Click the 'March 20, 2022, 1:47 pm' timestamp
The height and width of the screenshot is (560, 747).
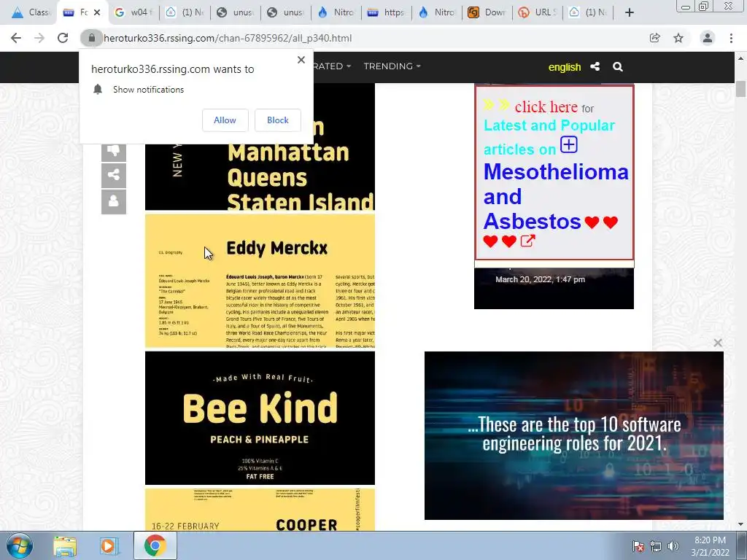coord(540,279)
